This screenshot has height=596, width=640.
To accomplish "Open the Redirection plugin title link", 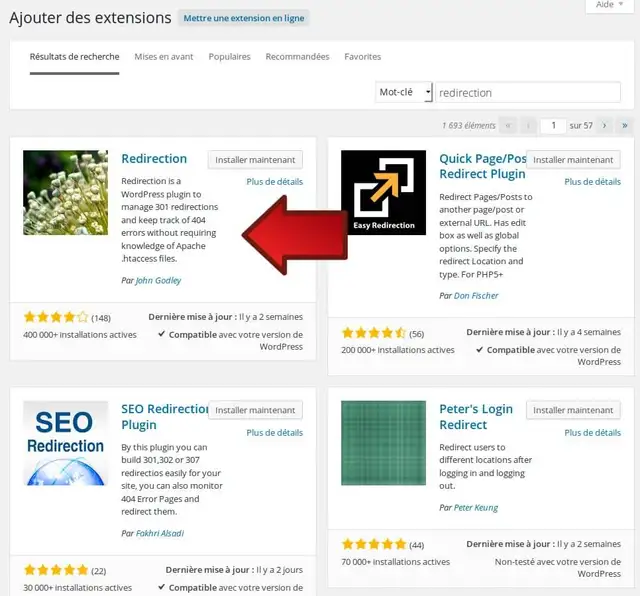I will point(154,158).
